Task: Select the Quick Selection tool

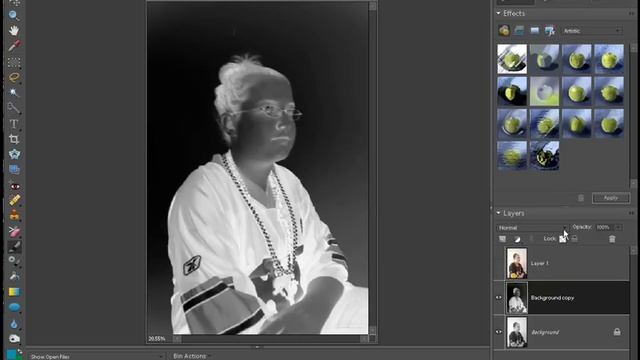Action: click(x=14, y=108)
